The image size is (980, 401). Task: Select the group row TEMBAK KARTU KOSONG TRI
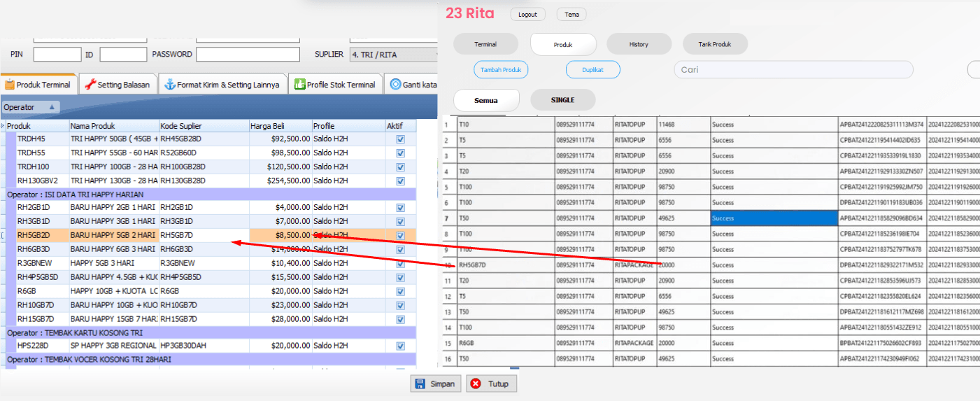pyautogui.click(x=211, y=332)
